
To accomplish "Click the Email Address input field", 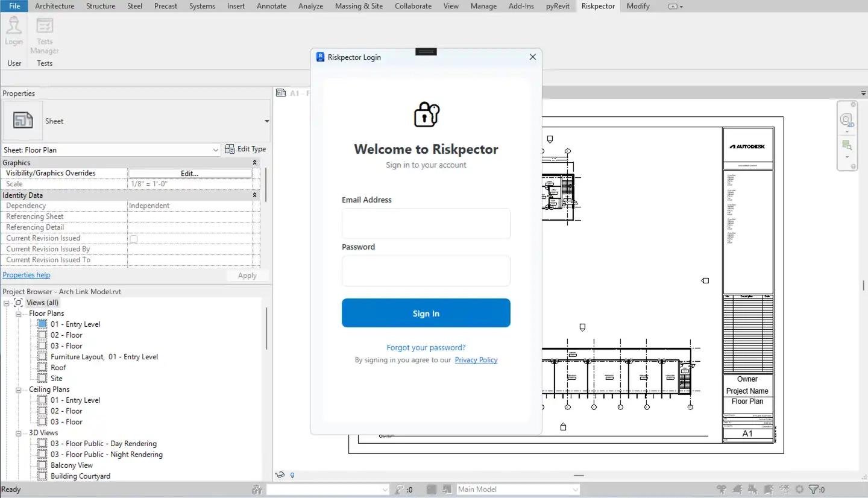I will [x=426, y=223].
